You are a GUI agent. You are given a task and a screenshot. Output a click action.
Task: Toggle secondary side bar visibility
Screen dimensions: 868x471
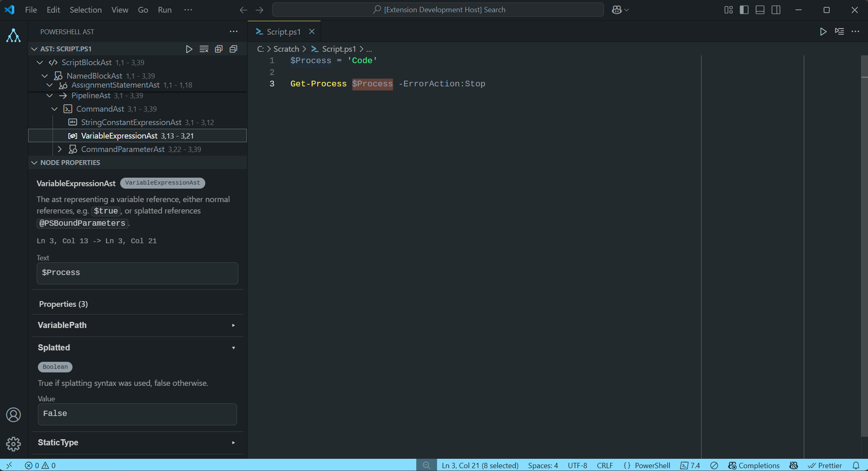pyautogui.click(x=776, y=10)
